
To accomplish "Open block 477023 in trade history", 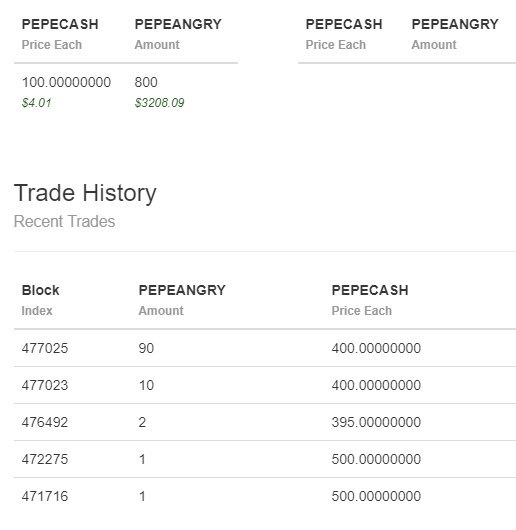I will tap(45, 385).
